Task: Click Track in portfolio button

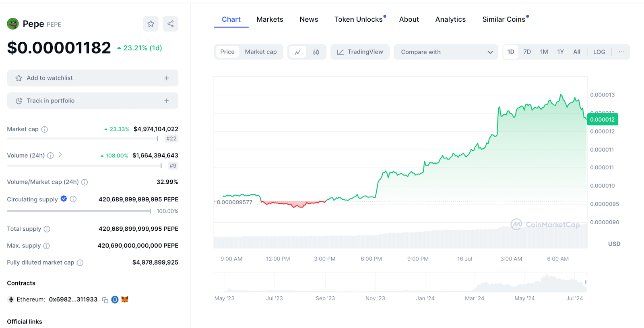Action: click(x=93, y=101)
